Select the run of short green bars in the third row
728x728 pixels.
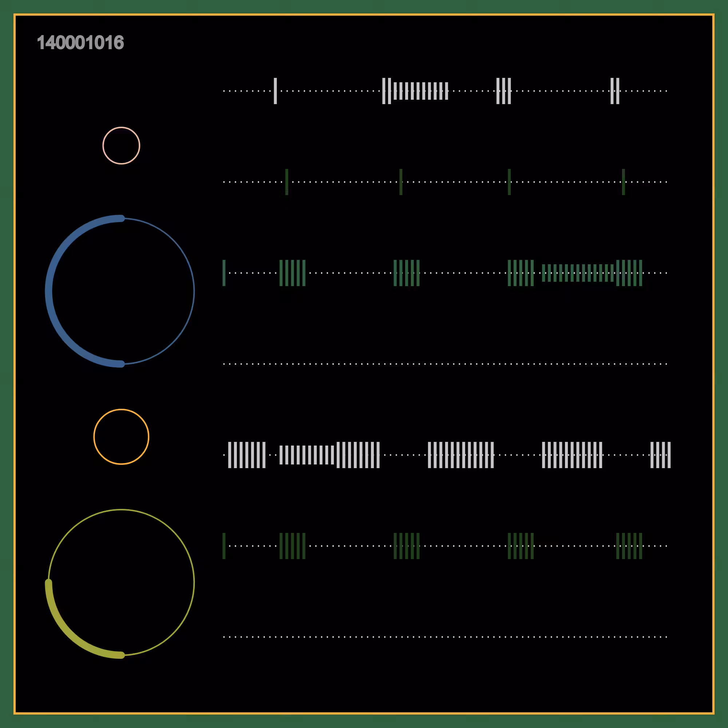[x=578, y=273]
